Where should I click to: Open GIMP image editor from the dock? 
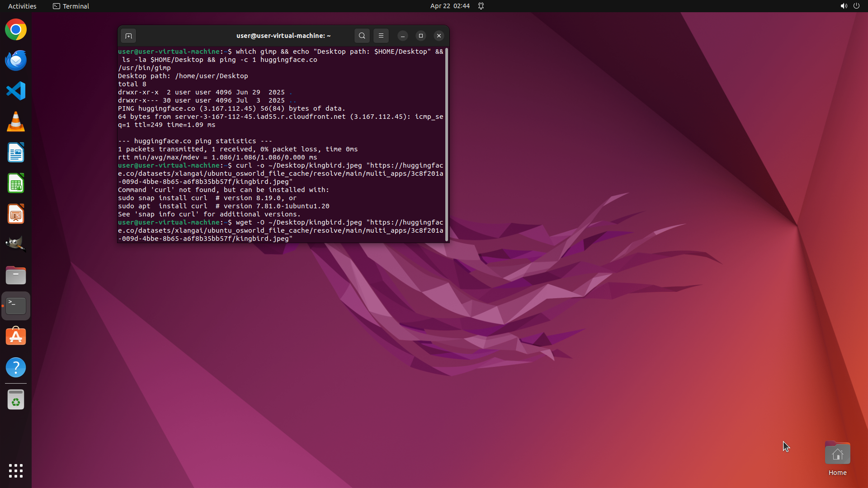point(16,244)
